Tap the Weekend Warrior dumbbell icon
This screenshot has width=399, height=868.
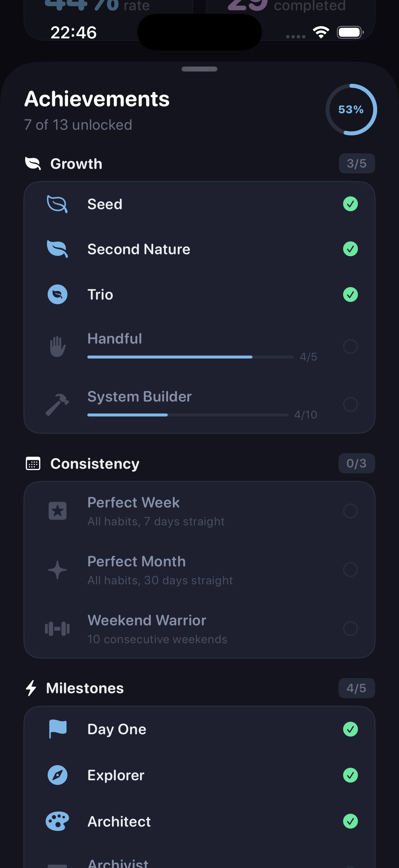click(57, 629)
